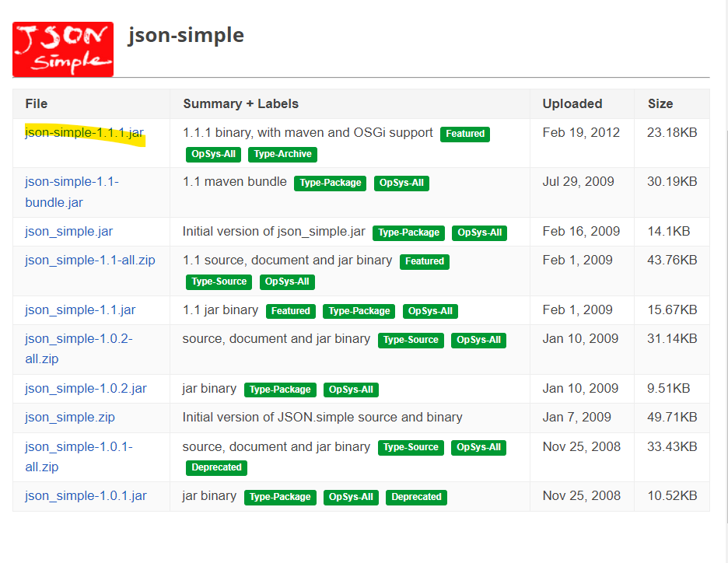728x563 pixels.
Task: Download json_simple.jar file
Action: (68, 231)
